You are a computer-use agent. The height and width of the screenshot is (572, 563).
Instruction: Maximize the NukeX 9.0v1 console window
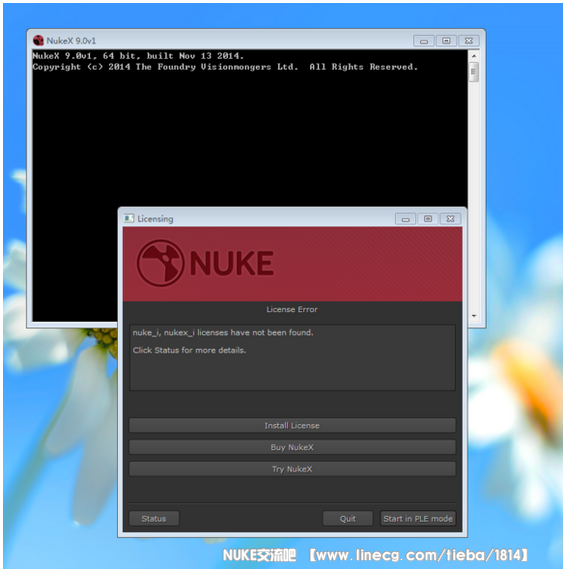(446, 41)
